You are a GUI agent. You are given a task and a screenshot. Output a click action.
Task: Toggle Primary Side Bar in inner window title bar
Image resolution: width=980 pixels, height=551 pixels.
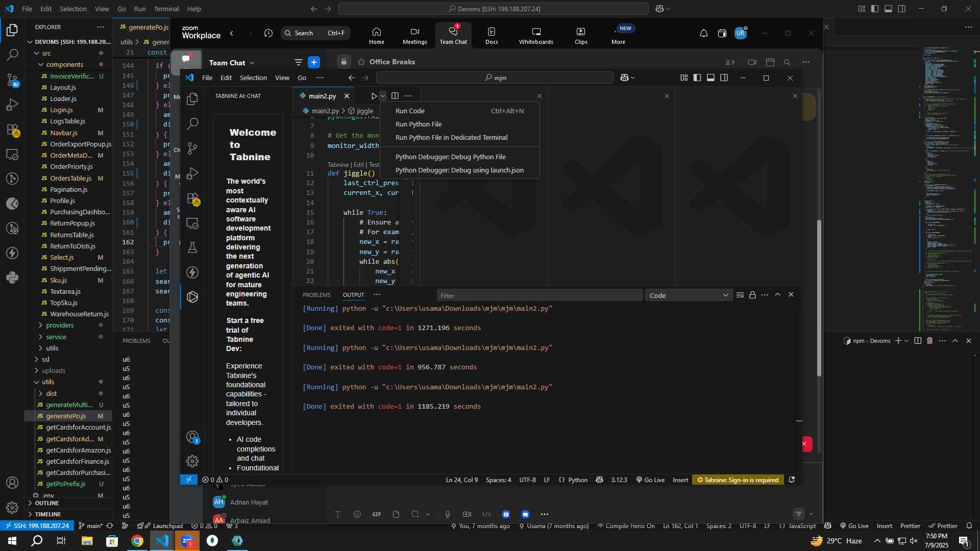click(x=697, y=78)
